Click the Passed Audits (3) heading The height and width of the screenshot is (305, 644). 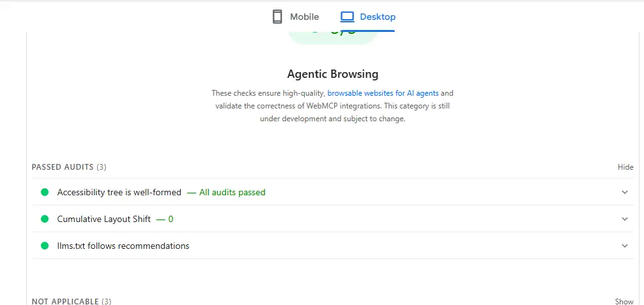(69, 167)
